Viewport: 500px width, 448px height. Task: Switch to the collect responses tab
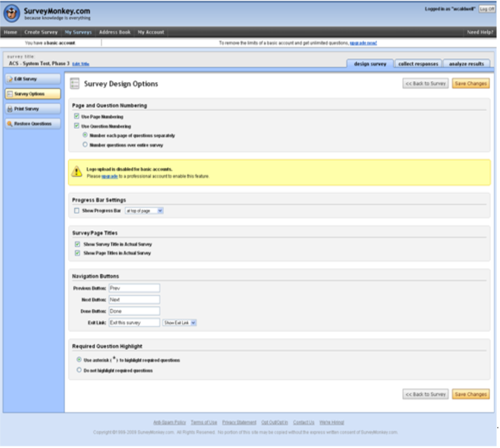coord(418,64)
